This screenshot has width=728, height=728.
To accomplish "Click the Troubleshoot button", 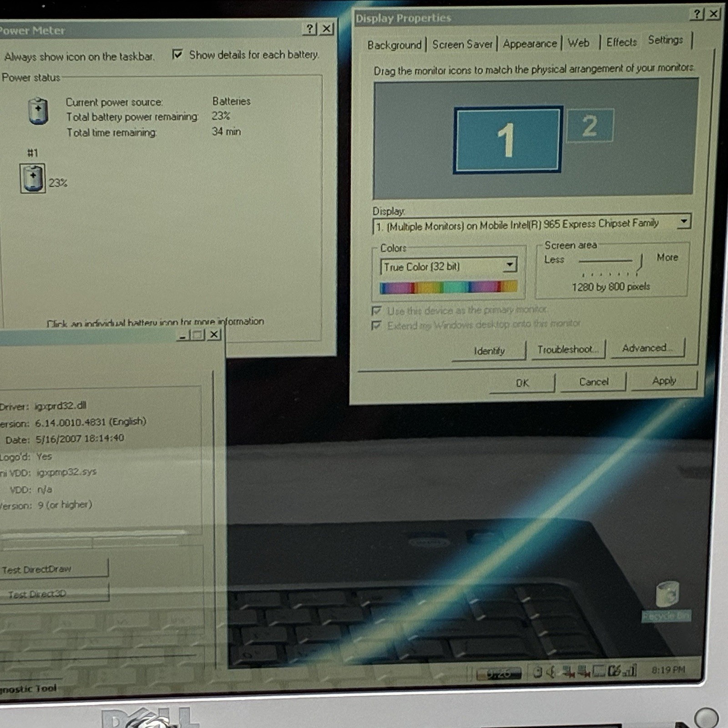I will coord(567,349).
